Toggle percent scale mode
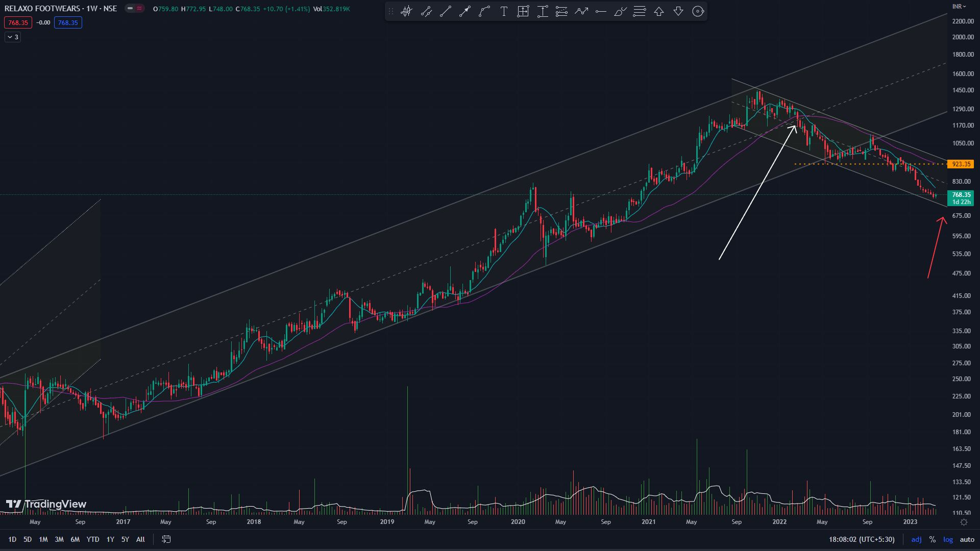The height and width of the screenshot is (551, 980). pyautogui.click(x=933, y=539)
